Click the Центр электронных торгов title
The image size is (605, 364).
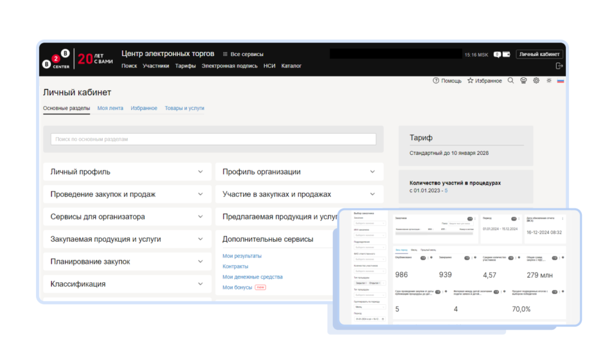[168, 54]
